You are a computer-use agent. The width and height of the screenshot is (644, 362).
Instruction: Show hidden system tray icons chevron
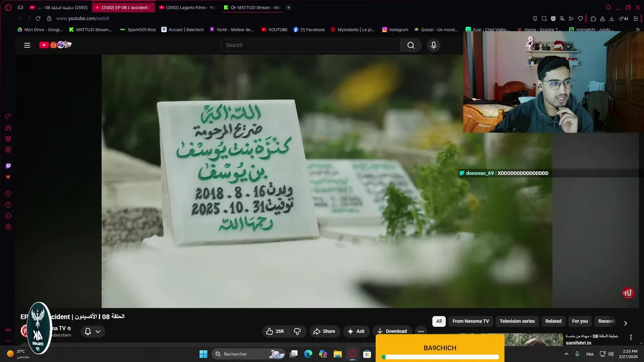click(x=567, y=354)
